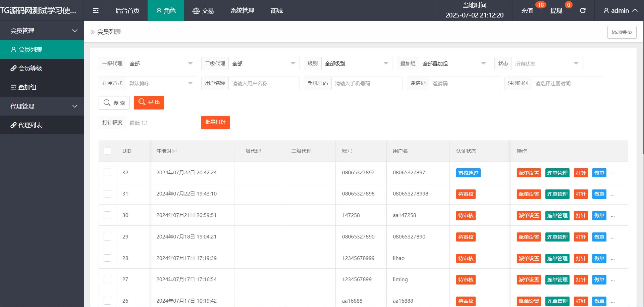Expand the 状态 status dropdown
This screenshot has height=307, width=644.
point(546,63)
